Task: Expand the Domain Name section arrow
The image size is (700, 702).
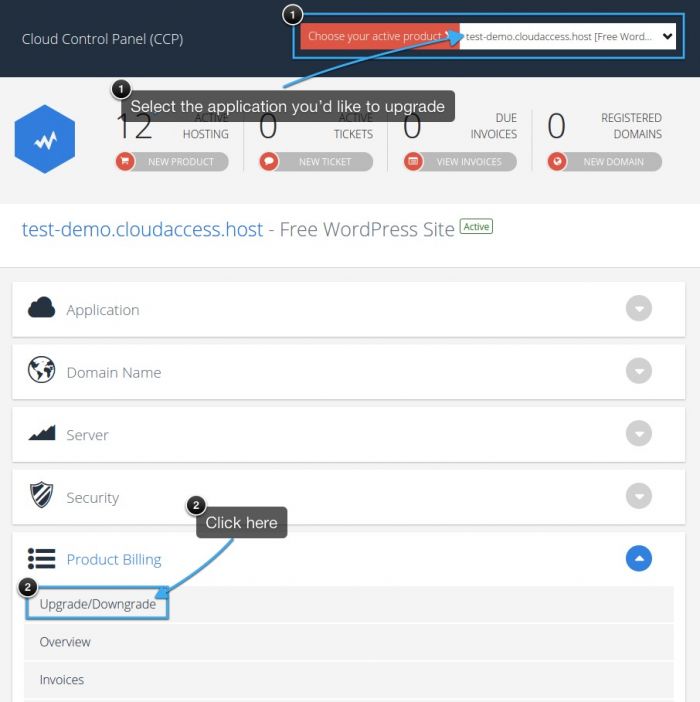Action: pyautogui.click(x=639, y=371)
